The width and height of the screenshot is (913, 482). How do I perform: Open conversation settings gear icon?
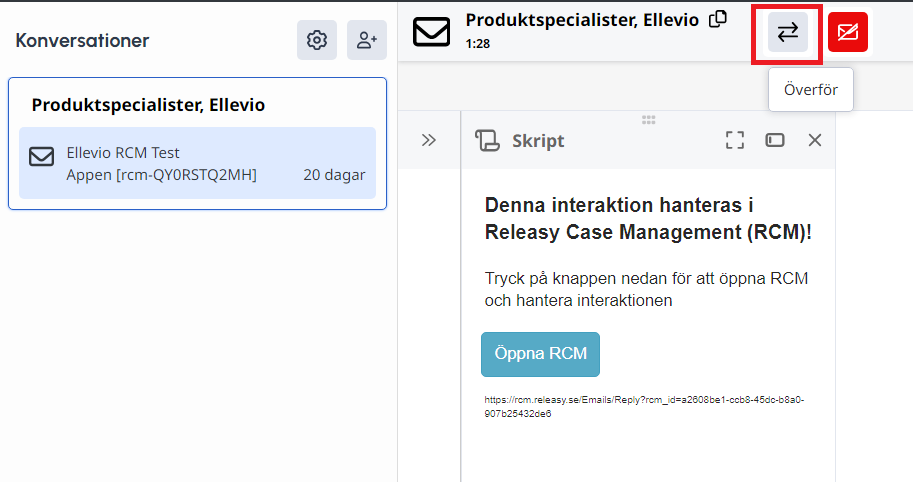pos(317,40)
